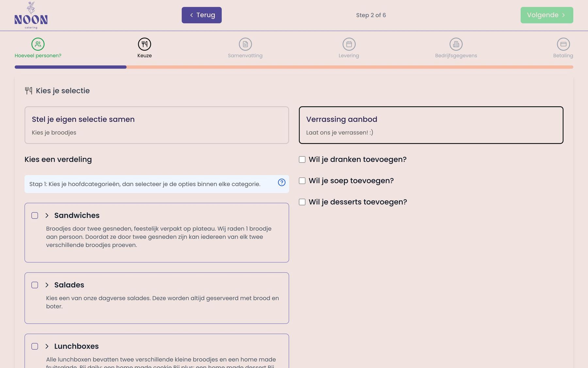The image size is (588, 368).
Task: Enable the Sandwiches category checkbox
Action: tap(35, 216)
